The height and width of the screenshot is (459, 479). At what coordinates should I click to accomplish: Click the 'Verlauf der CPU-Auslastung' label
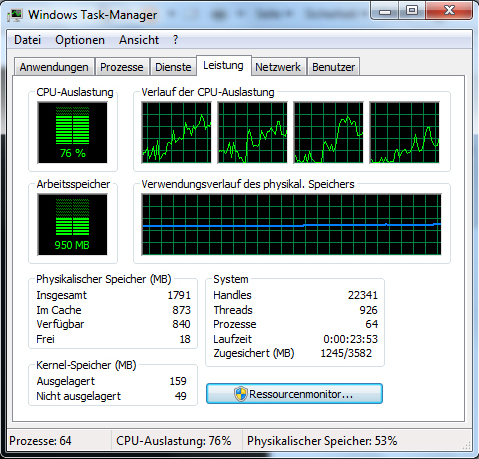click(208, 92)
